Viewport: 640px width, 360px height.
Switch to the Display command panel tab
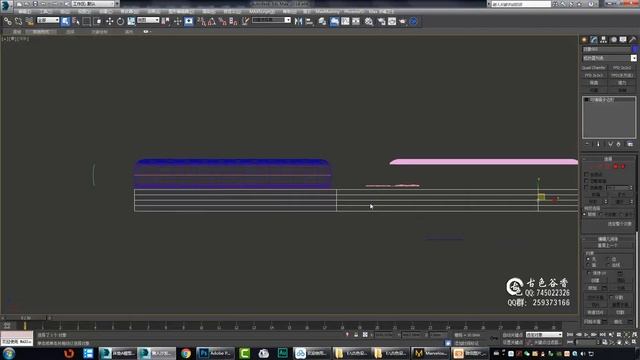coord(623,40)
